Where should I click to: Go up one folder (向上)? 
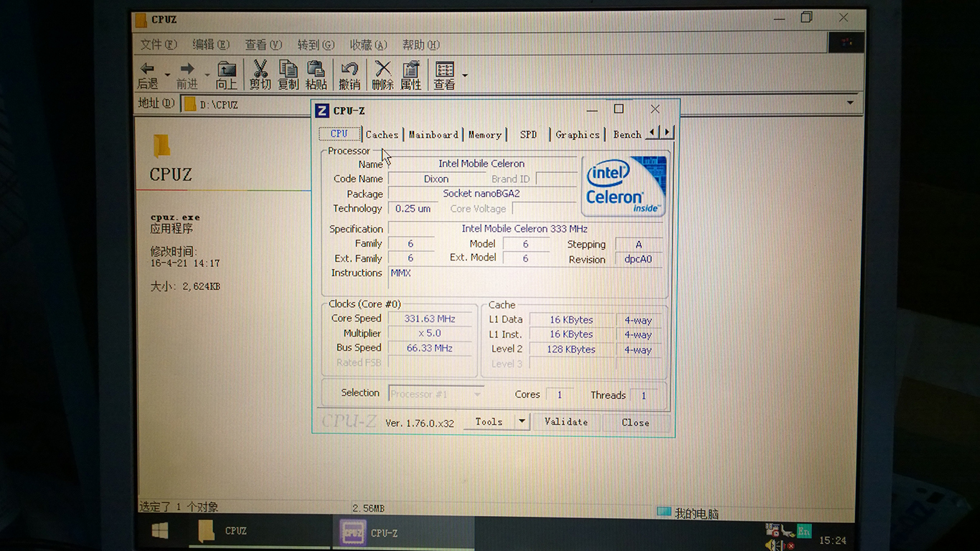click(227, 70)
